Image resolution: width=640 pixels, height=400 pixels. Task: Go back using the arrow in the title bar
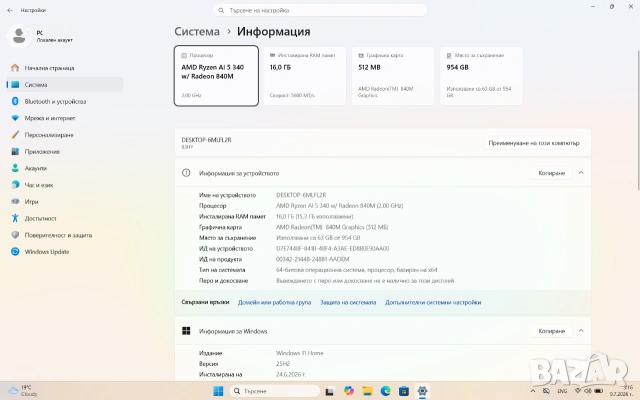point(10,10)
